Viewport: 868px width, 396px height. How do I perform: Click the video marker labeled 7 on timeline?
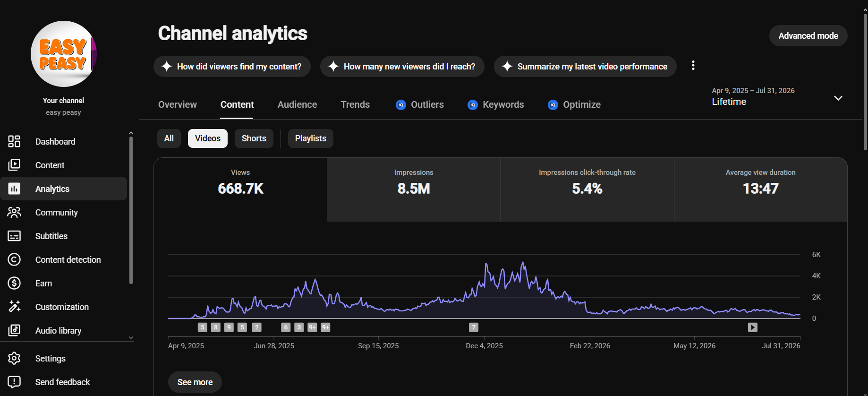coord(474,327)
